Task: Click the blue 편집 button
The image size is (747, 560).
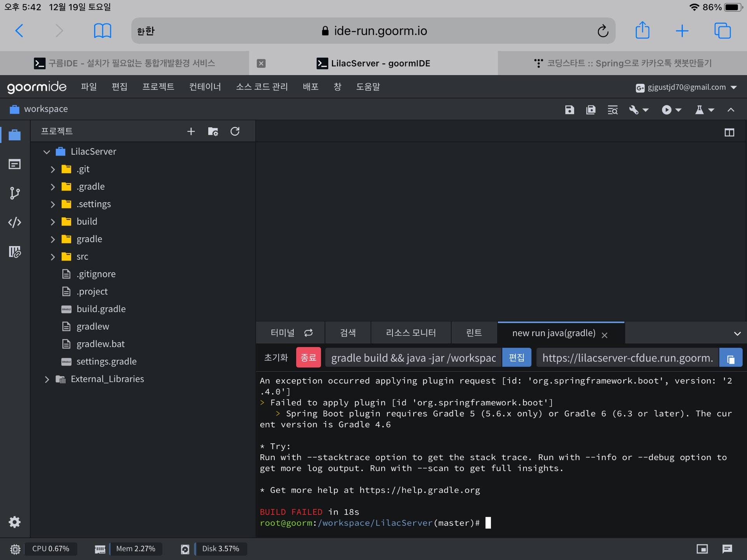Action: [516, 357]
